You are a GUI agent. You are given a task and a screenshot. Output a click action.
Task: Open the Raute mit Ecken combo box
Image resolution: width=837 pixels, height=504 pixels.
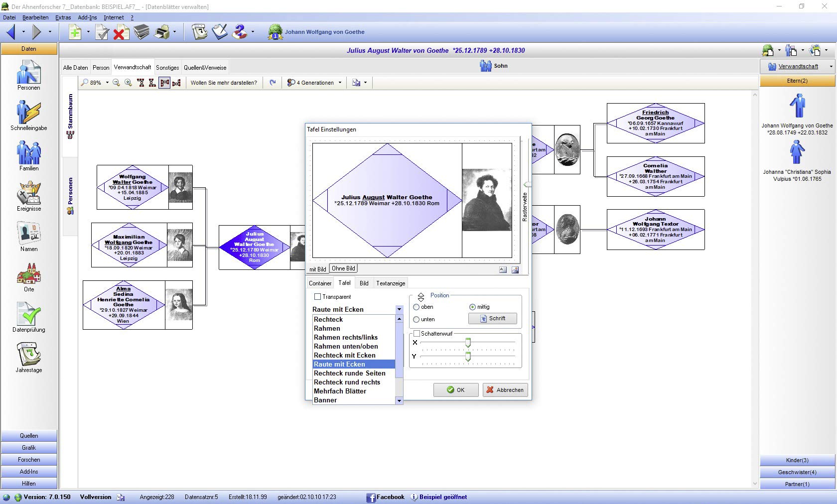coord(357,309)
